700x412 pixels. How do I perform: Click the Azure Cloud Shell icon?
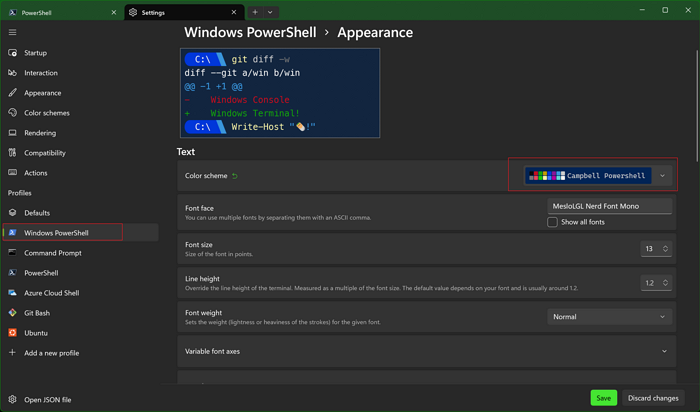12,293
